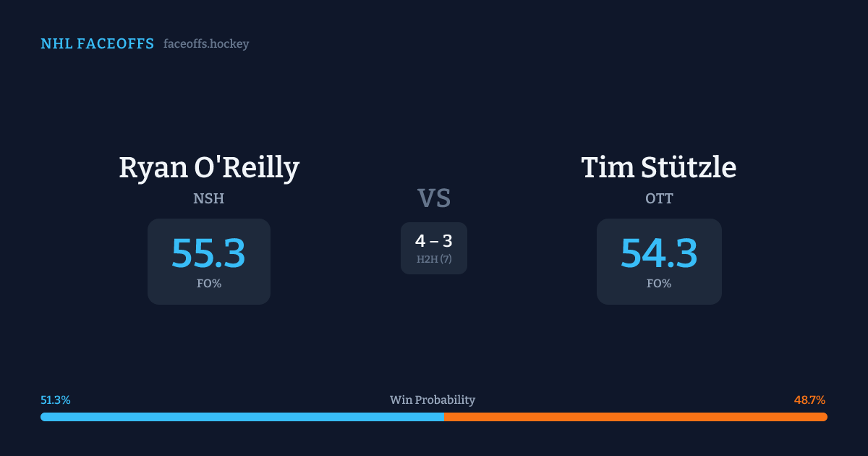Select Ryan O'Reilly's player name
Viewport: 868px width, 456px height.
click(209, 168)
